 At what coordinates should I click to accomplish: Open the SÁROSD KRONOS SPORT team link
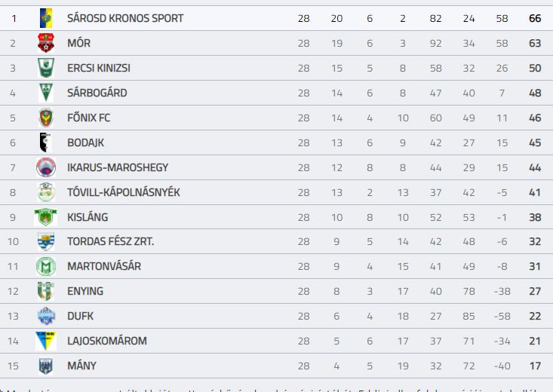click(125, 18)
